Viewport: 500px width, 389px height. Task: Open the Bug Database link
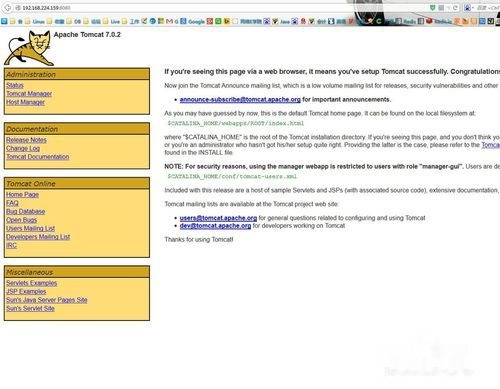pyautogui.click(x=25, y=211)
